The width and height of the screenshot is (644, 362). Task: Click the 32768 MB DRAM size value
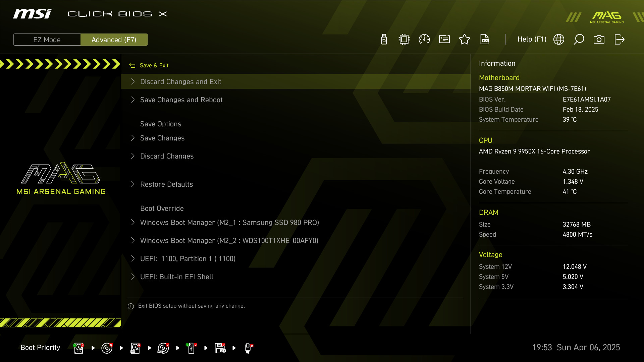click(x=577, y=225)
